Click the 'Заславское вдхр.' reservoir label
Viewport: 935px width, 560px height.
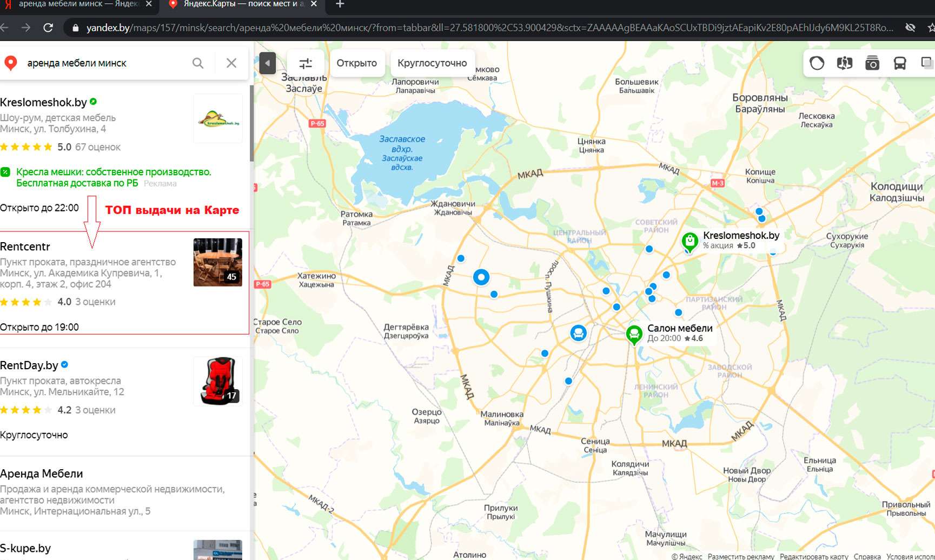pyautogui.click(x=402, y=144)
